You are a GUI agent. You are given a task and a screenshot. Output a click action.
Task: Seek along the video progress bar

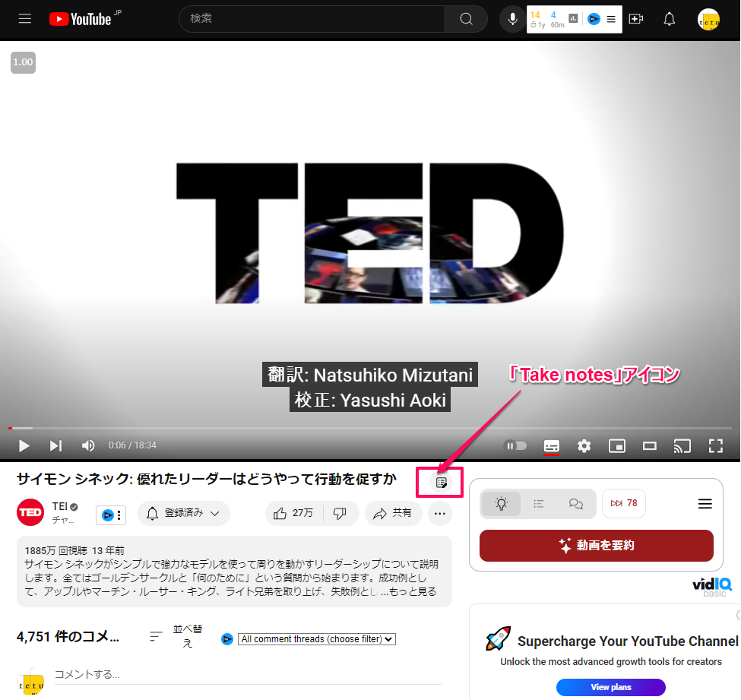(370, 428)
